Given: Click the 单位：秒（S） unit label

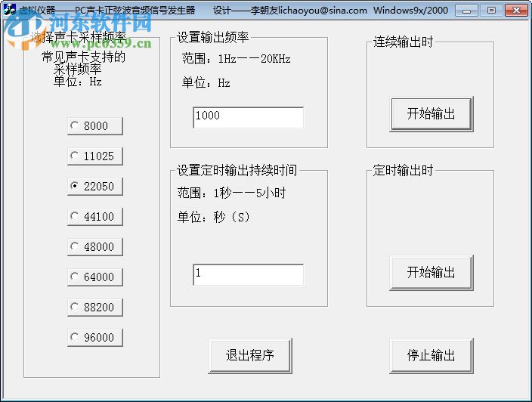Looking at the screenshot, I should click(x=214, y=217).
